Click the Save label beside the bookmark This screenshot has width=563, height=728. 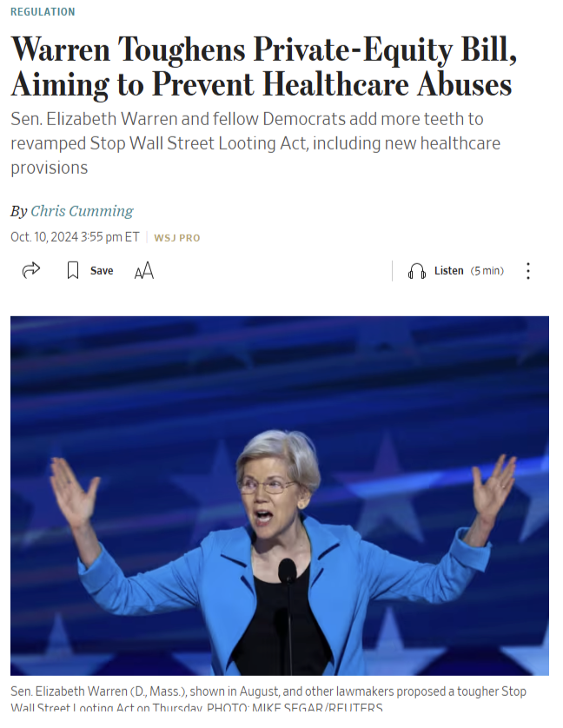(102, 271)
